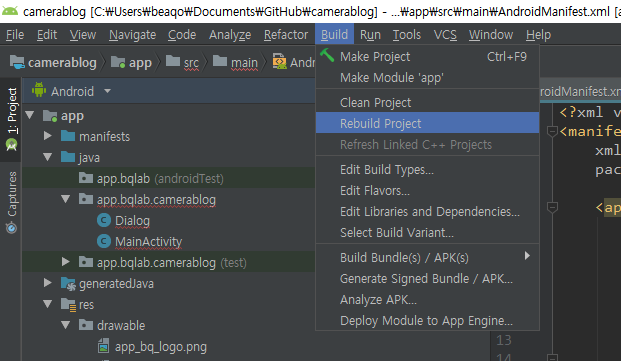Image resolution: width=621 pixels, height=361 pixels.
Task: Open the Refactor menu
Action: click(x=286, y=35)
